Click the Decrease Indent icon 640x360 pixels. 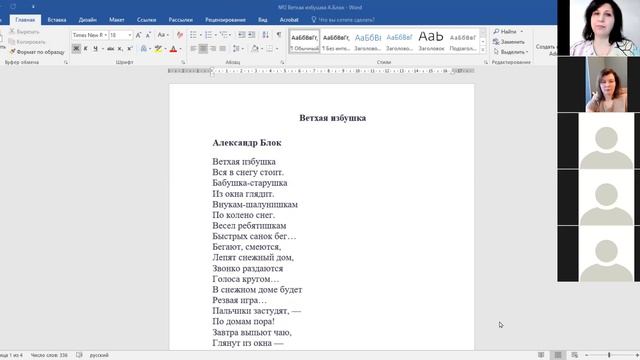point(242,35)
